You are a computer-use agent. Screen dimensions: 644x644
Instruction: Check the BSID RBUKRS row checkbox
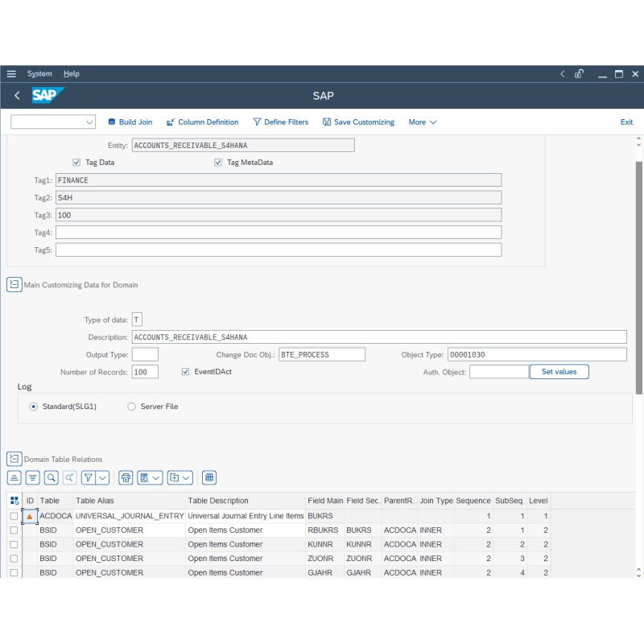(x=14, y=530)
